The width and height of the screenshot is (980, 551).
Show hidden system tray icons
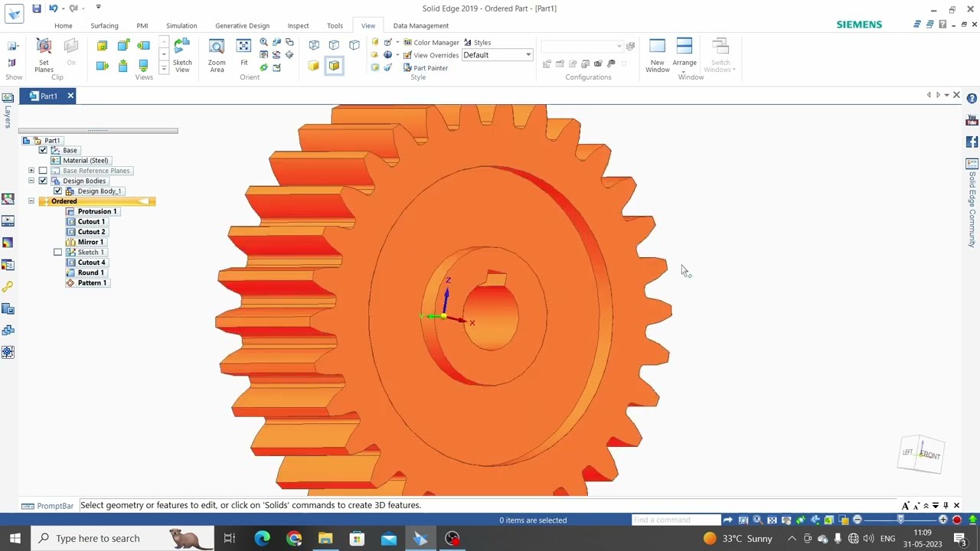(x=792, y=538)
